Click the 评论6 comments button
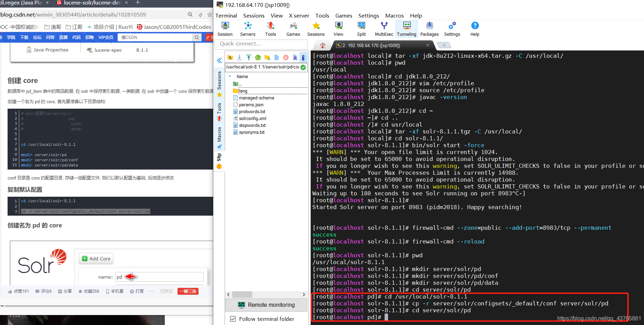644x325 pixels. tap(43, 291)
